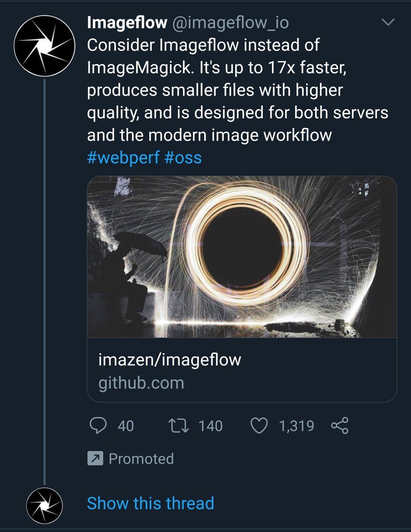Image resolution: width=411 pixels, height=532 pixels.
Task: Click the 1,319 likes count
Action: pos(296,426)
